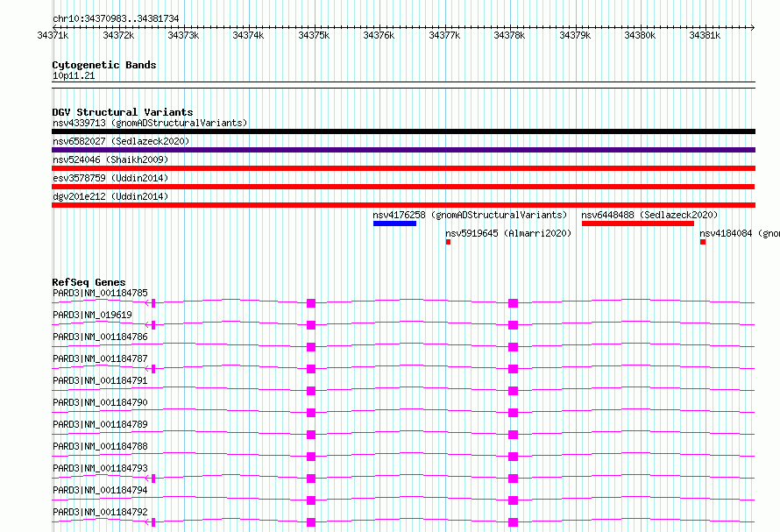The height and width of the screenshot is (532, 780).
Task: Select the blue nsv4176258 variant bar
Action: (394, 223)
